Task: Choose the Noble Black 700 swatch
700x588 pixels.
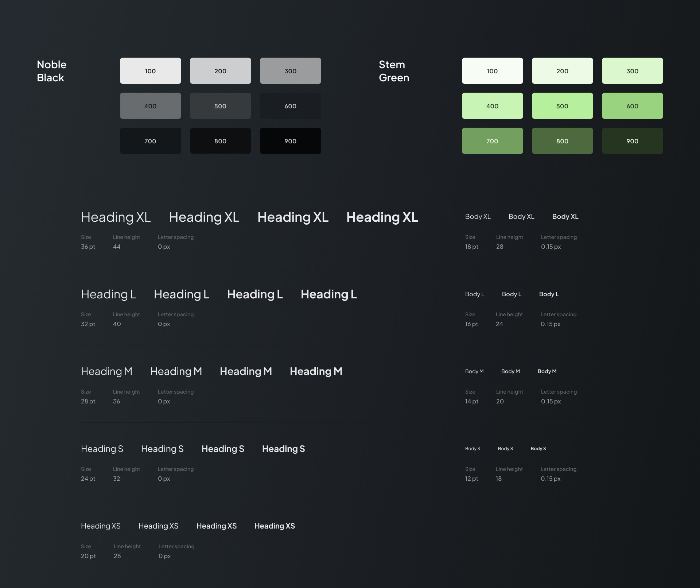Action: point(150,141)
